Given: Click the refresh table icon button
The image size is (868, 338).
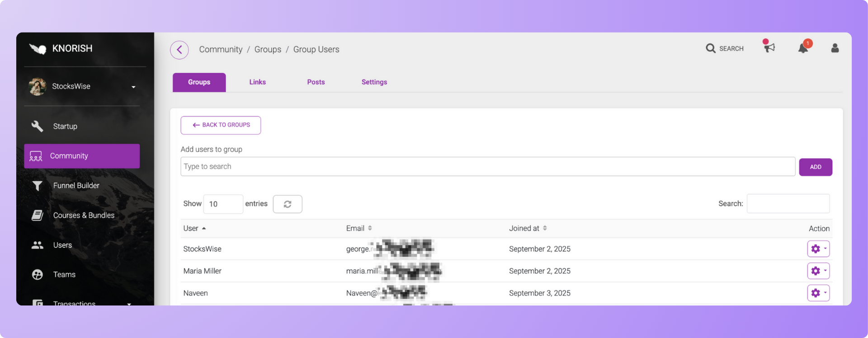Looking at the screenshot, I should (x=288, y=204).
